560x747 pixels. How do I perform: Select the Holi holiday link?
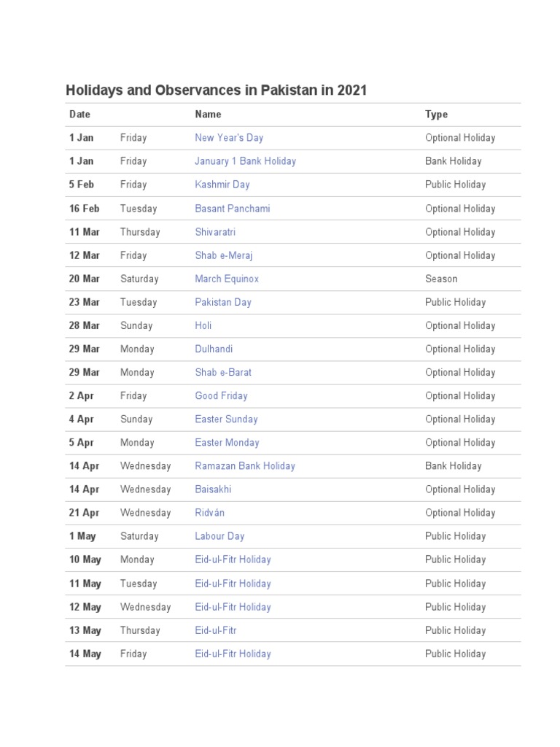tap(203, 325)
